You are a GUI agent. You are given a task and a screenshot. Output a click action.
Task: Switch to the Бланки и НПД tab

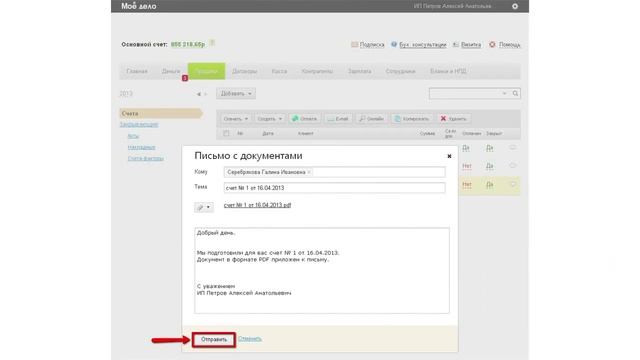(448, 71)
